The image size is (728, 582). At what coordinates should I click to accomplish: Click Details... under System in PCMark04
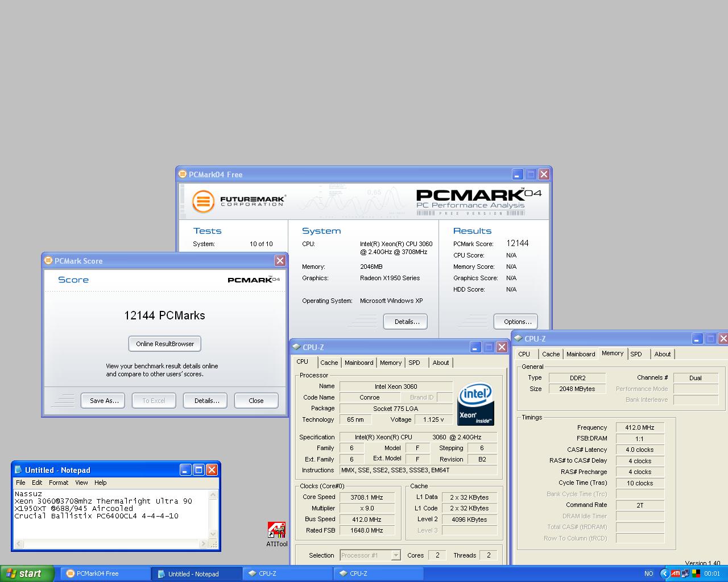point(407,322)
